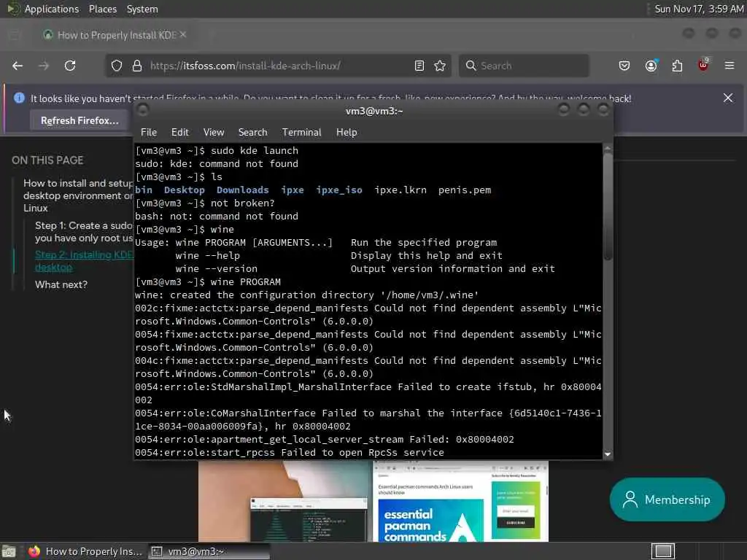Click the 'ipxe.lkrn' filename in terminal
This screenshot has height=560, width=747.
[x=400, y=190]
